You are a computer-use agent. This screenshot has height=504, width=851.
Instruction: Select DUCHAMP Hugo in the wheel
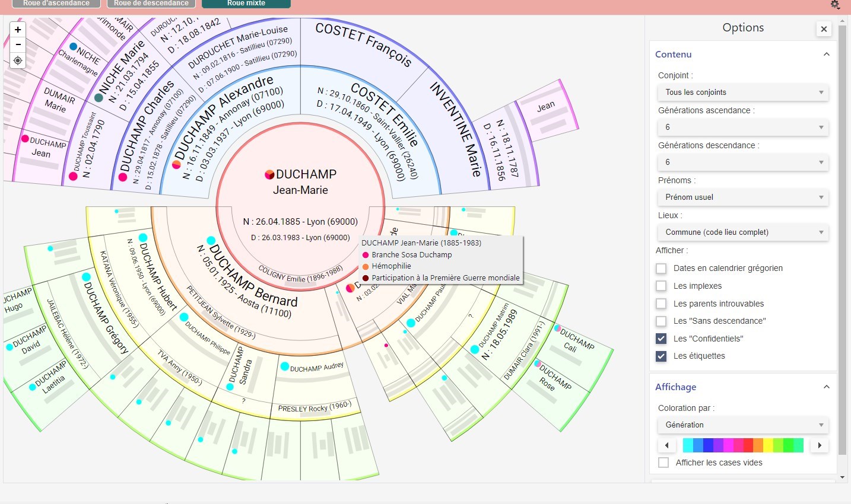17,301
